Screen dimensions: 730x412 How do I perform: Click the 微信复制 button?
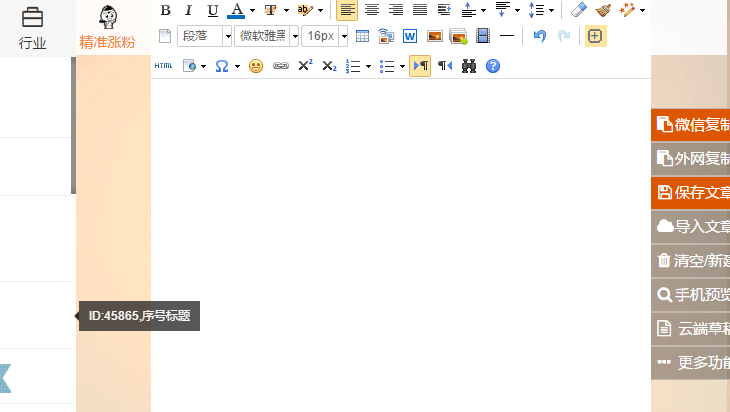pyautogui.click(x=692, y=125)
